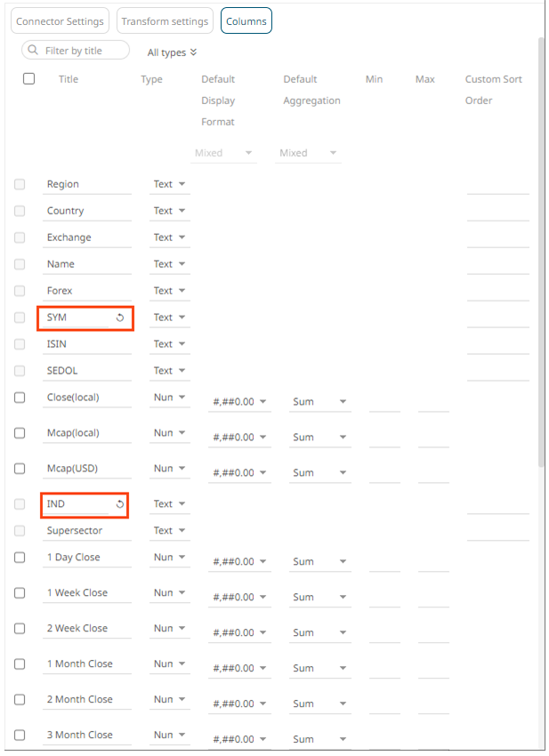Click the vertical scrollbar on the right
This screenshot has width=549, height=756.
pos(542,249)
